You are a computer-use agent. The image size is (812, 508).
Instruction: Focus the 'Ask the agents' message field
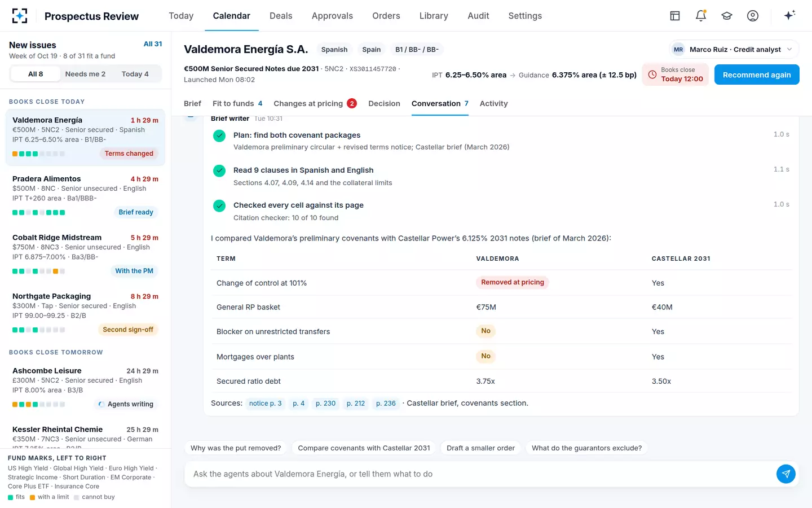click(x=480, y=474)
